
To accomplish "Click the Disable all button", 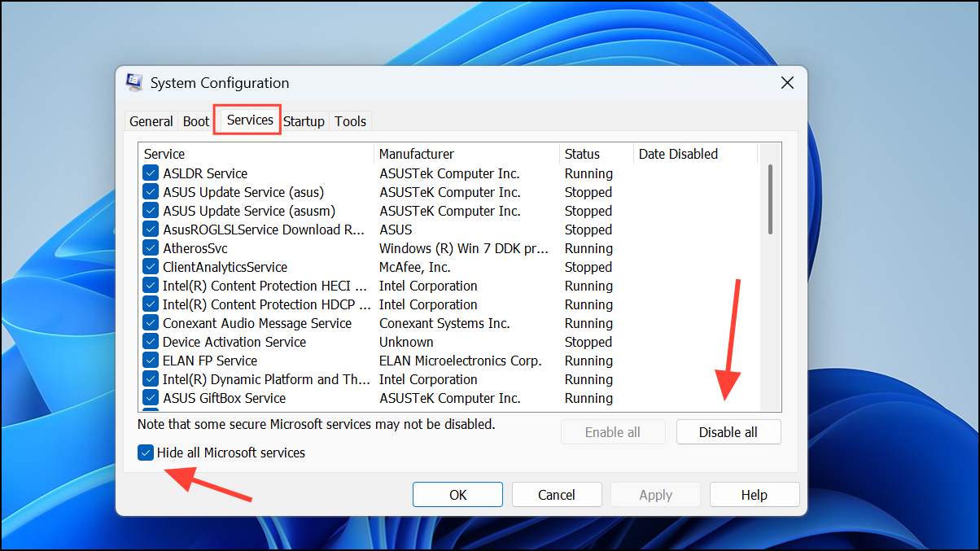I will pos(728,431).
